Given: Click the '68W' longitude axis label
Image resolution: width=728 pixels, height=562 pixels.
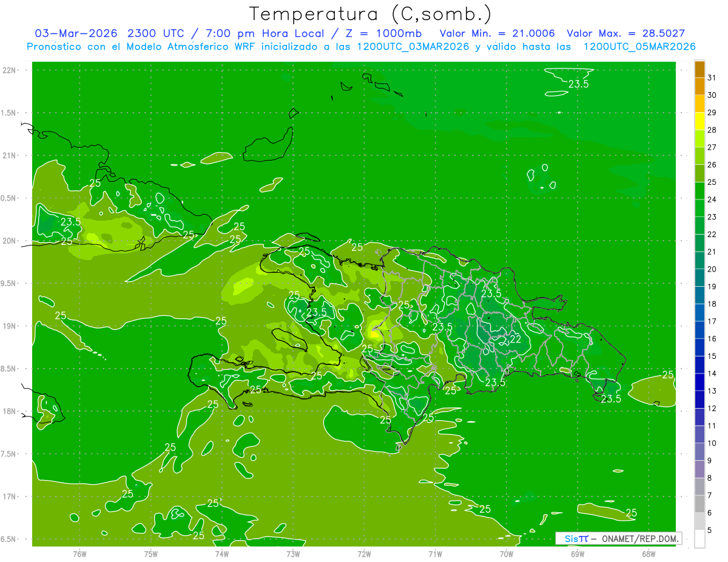Looking at the screenshot, I should coord(649,554).
